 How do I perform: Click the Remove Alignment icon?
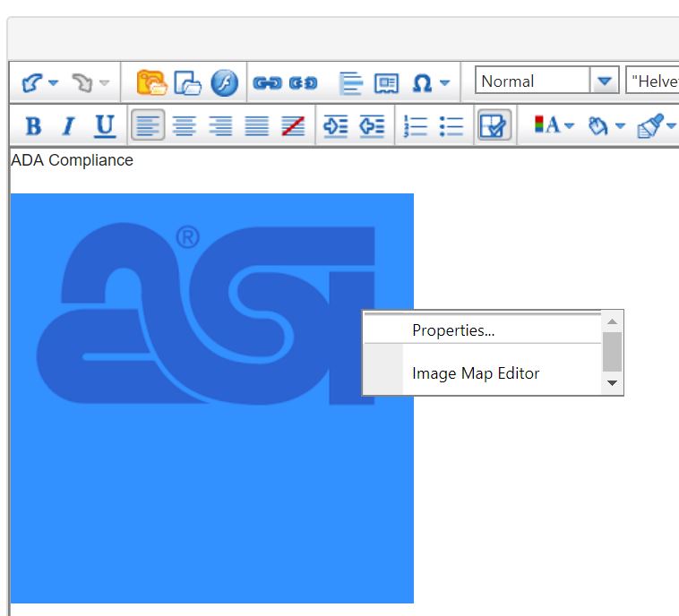(293, 126)
